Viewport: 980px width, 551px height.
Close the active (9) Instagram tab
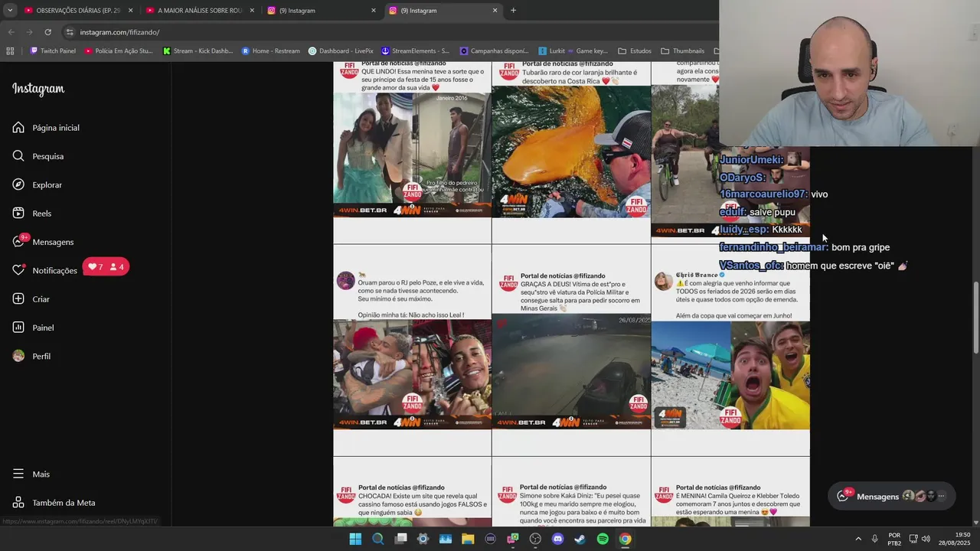click(495, 11)
